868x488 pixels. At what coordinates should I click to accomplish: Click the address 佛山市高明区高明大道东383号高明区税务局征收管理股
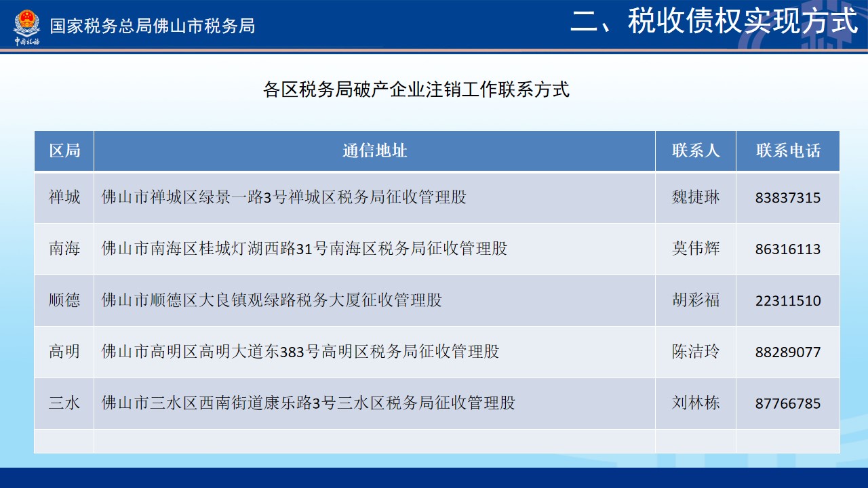pos(300,352)
